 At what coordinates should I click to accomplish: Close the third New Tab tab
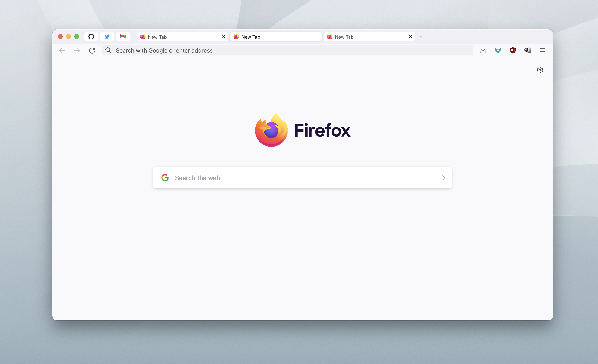click(x=410, y=37)
